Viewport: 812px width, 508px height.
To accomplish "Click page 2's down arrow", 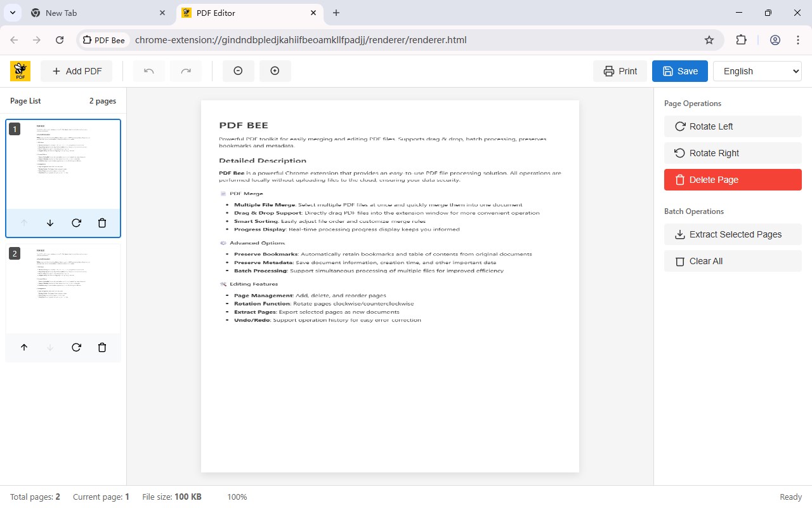I will coord(50,347).
